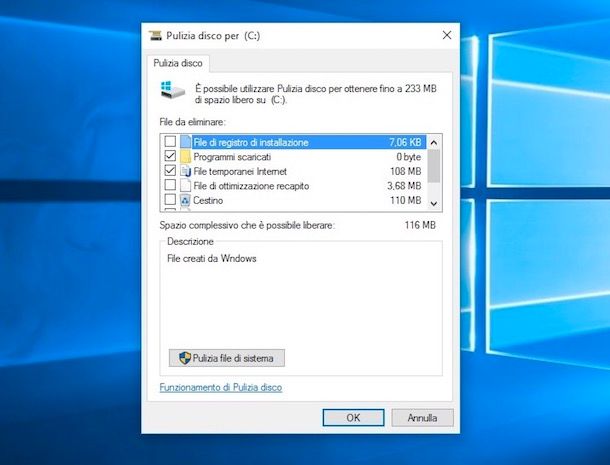Click the 0 byte size value

click(408, 157)
